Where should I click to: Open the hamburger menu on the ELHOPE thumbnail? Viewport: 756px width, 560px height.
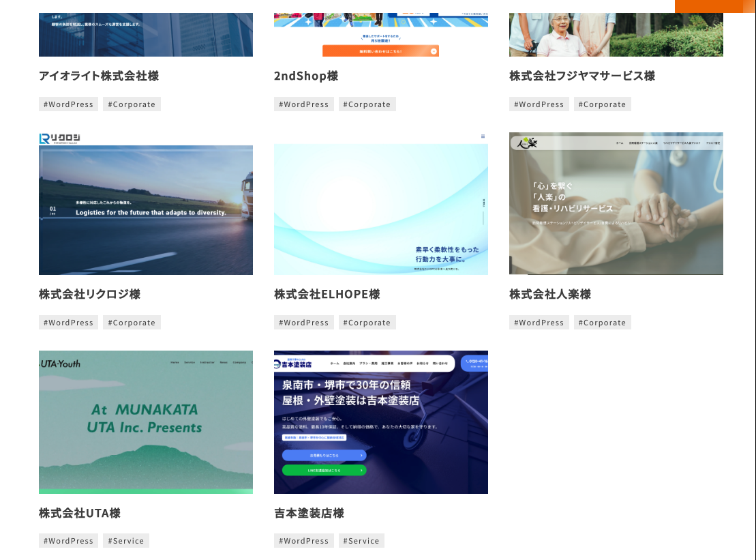483,136
